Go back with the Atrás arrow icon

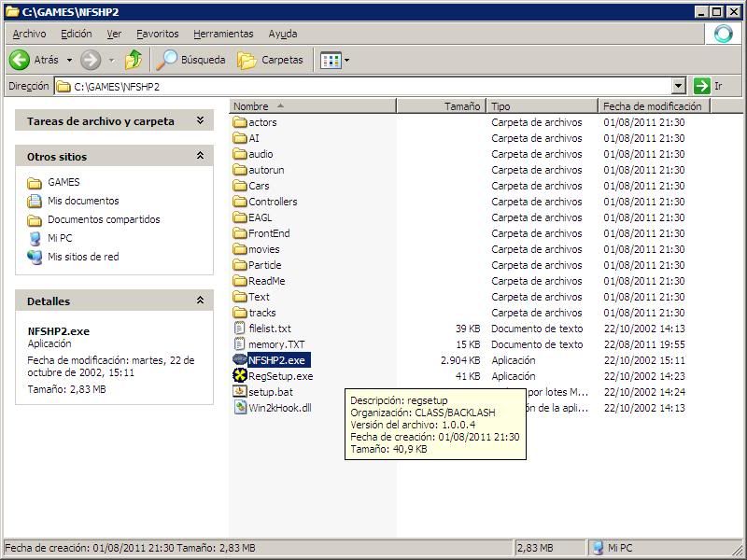[20, 60]
